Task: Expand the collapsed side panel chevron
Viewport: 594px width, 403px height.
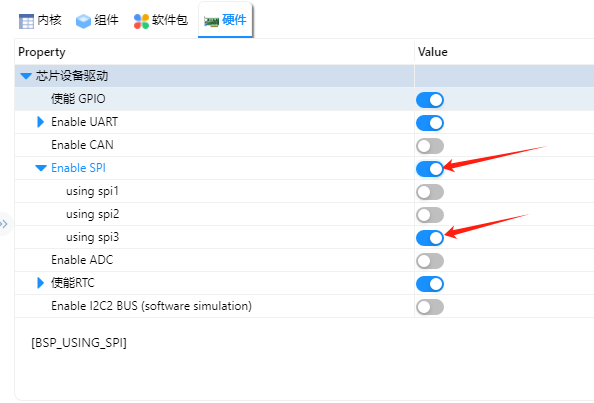Action: click(x=4, y=224)
